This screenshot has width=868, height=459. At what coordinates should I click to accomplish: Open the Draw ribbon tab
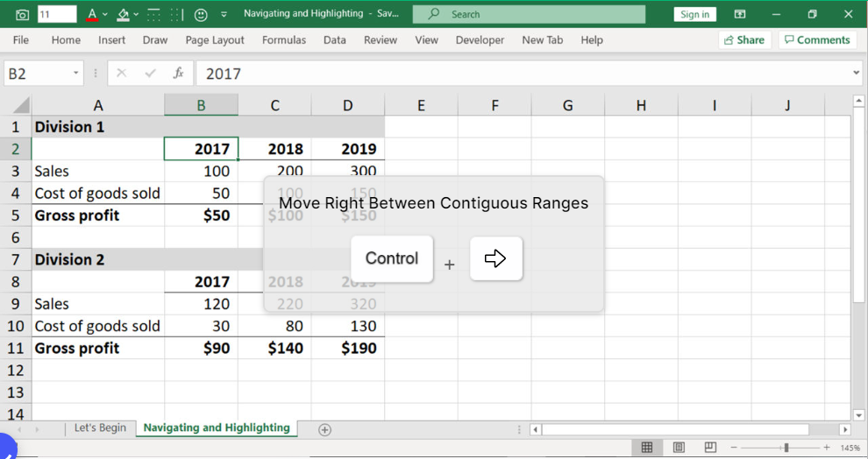tap(155, 39)
